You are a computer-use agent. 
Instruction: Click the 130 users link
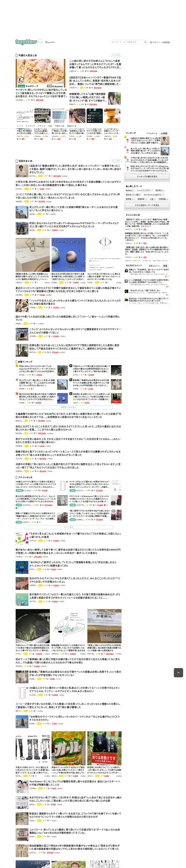[x=93, y=71]
